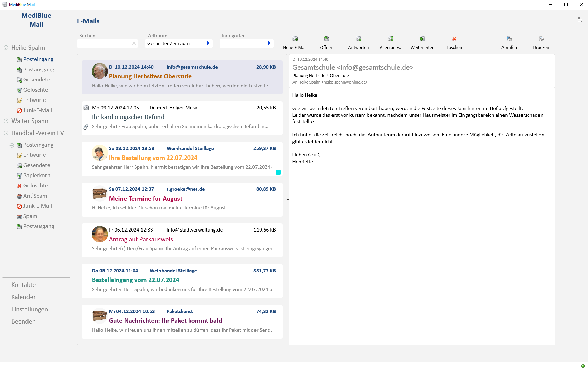The width and height of the screenshot is (588, 369).
Task: Click sender avatar of Weinhandel Steillage 08.12. email
Action: (x=100, y=153)
